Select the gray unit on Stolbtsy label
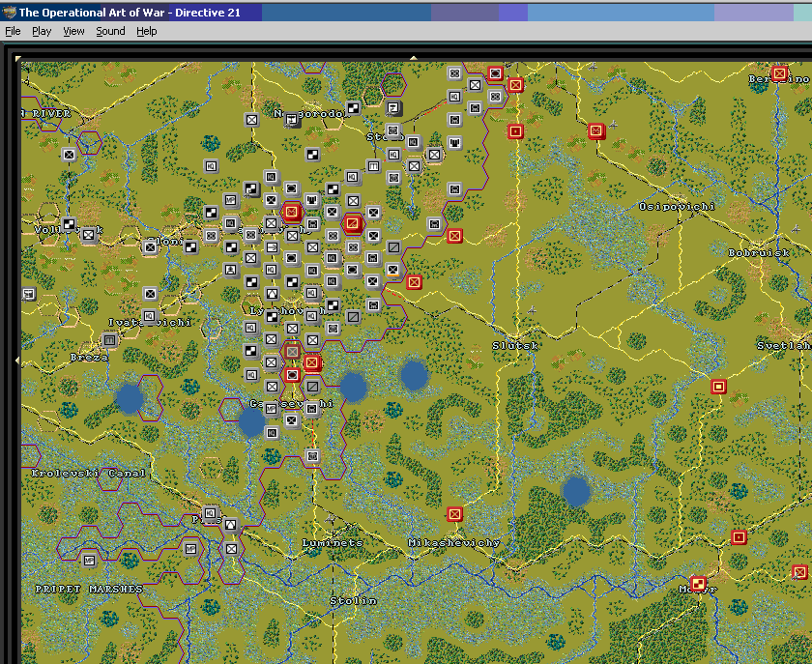Screen dimensions: 812x664 pos(393,131)
